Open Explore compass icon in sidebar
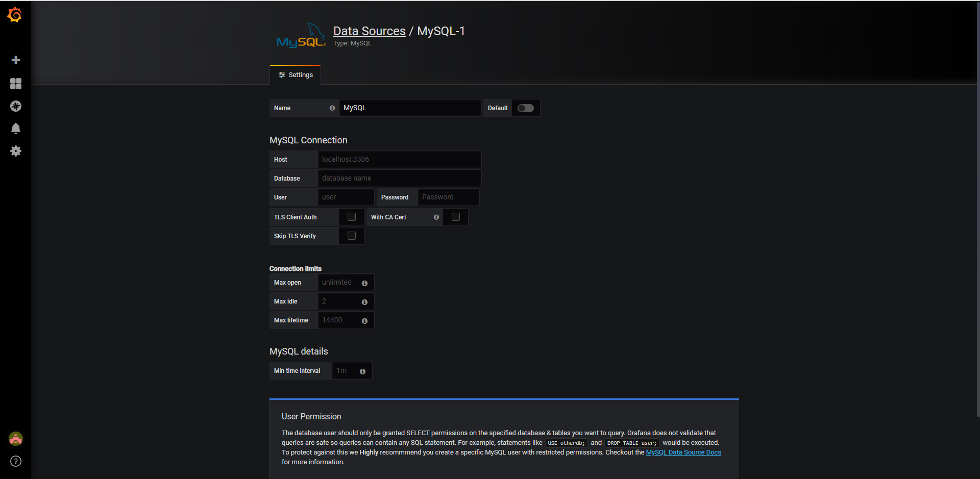 [16, 106]
